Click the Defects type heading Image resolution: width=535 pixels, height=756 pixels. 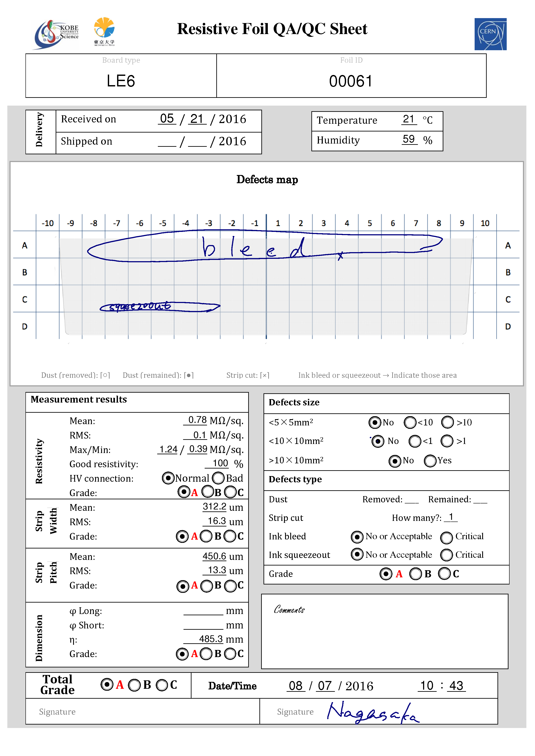tap(295, 480)
